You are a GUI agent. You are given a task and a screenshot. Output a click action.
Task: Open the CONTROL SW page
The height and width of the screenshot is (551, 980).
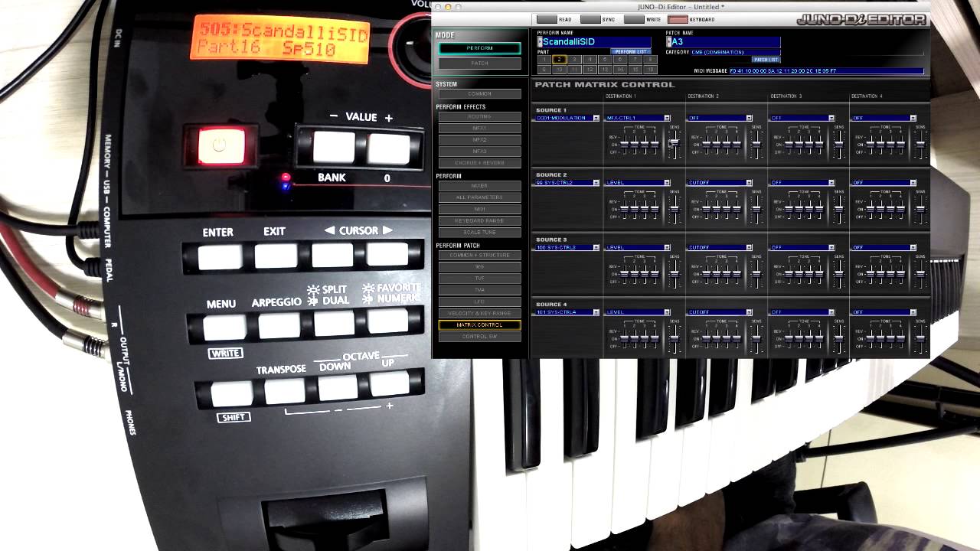pyautogui.click(x=479, y=336)
